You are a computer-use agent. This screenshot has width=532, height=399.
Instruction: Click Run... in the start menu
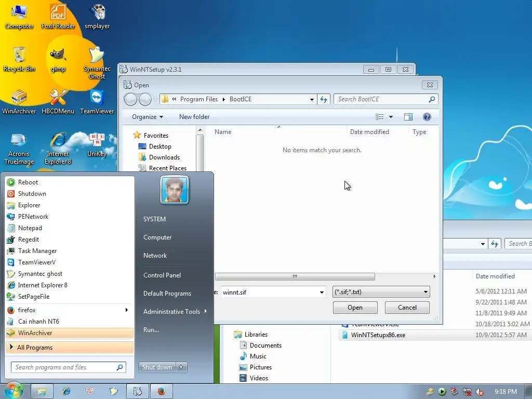pyautogui.click(x=151, y=330)
